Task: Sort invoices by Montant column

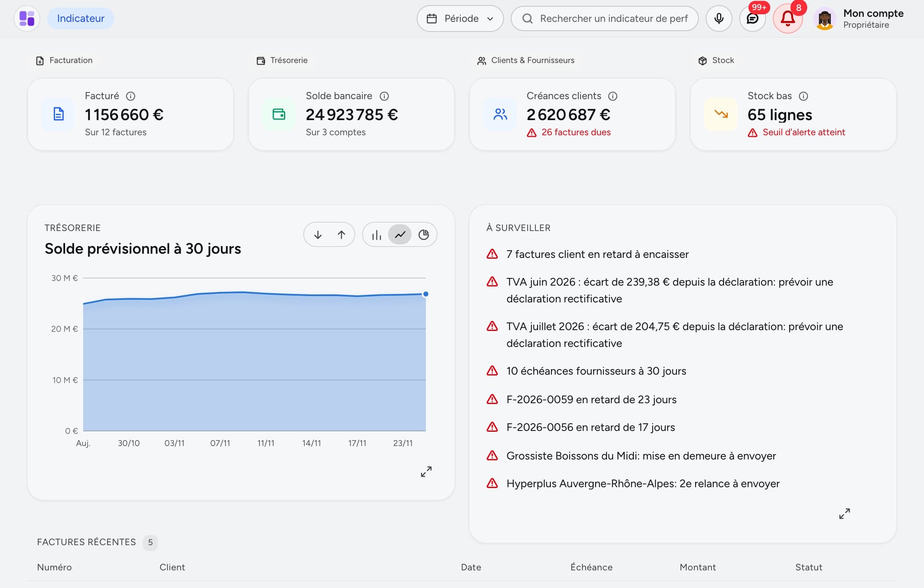Action: (698, 567)
